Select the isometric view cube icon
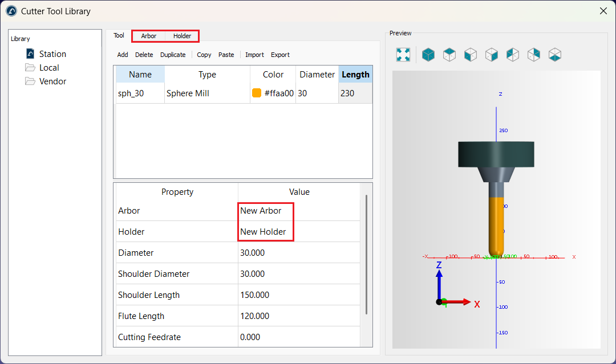Image resolution: width=616 pixels, height=364 pixels. pyautogui.click(x=428, y=55)
